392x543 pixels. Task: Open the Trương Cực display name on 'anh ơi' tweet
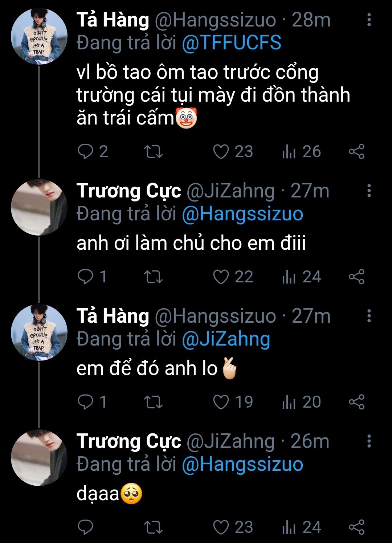pos(129,191)
